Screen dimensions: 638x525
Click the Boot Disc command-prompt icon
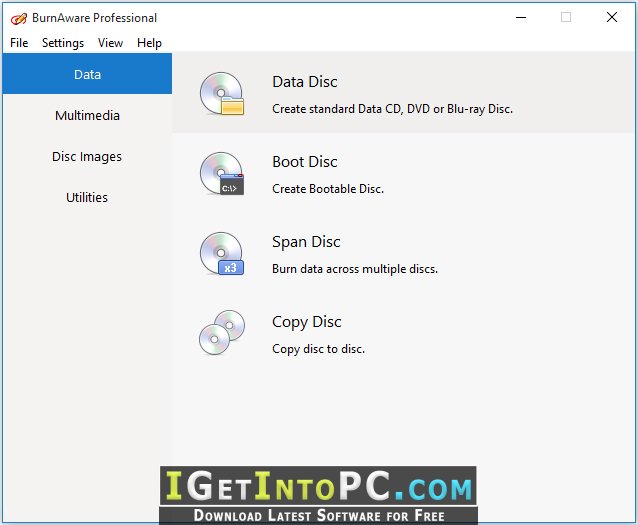point(222,174)
